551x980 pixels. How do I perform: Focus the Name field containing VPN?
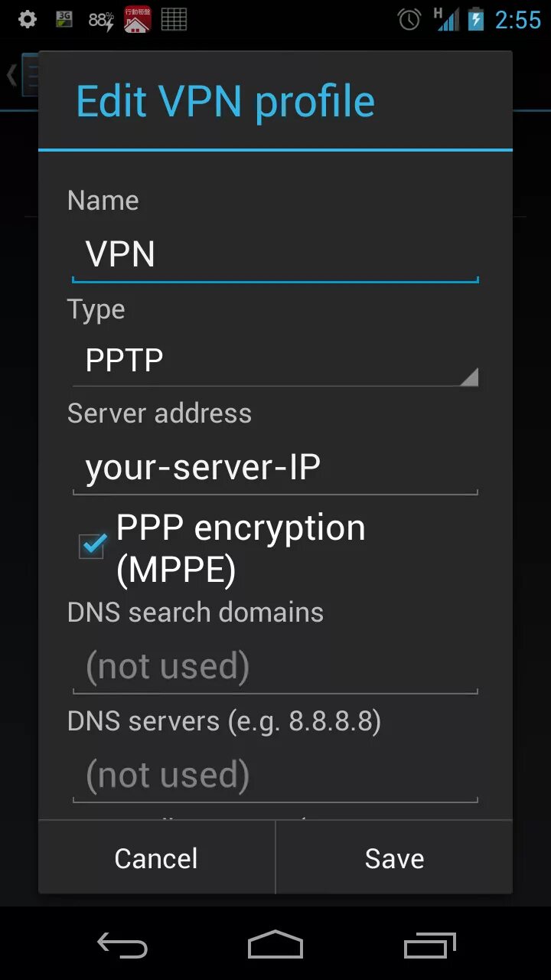click(x=275, y=255)
